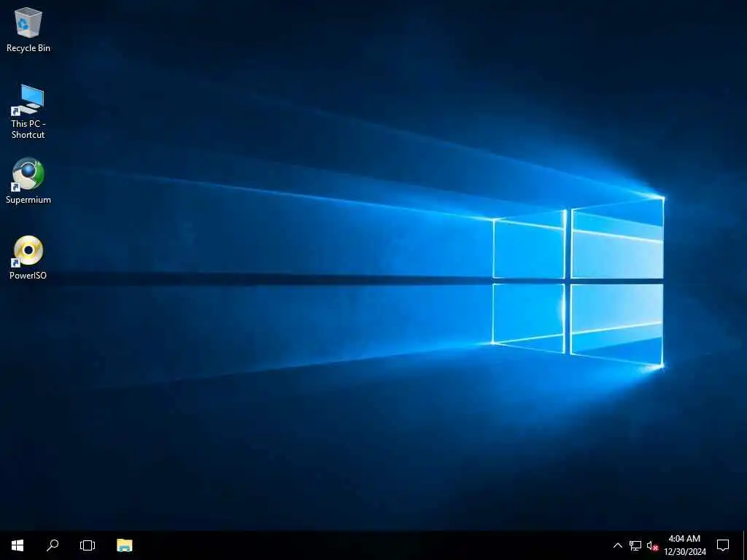
Task: Launch File Explorer from taskbar
Action: click(124, 545)
